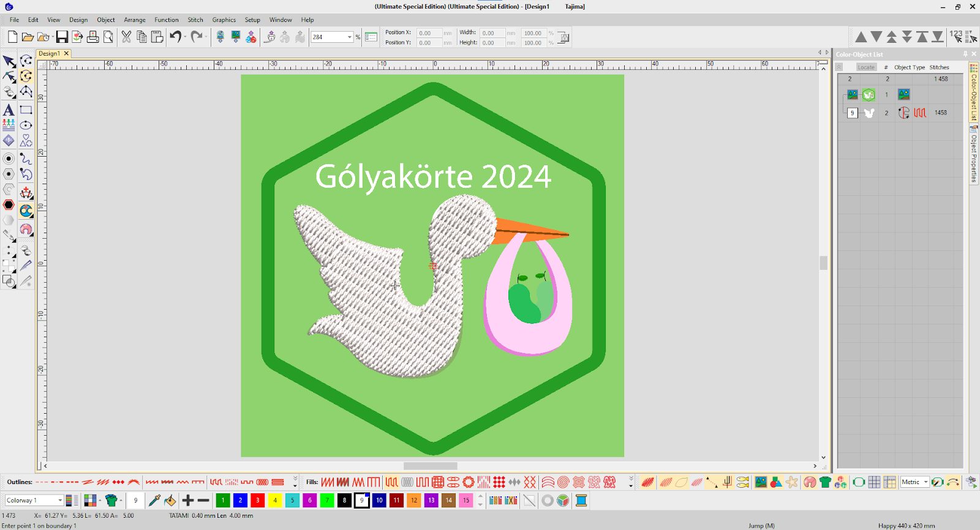
Task: Expand the background color palette dropdown arrow
Action: [100, 501]
